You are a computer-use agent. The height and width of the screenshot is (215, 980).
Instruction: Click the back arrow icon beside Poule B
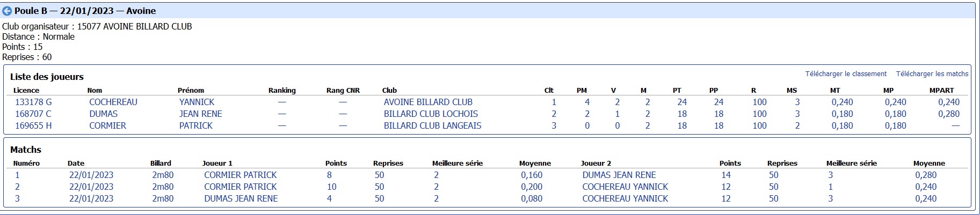(7, 11)
